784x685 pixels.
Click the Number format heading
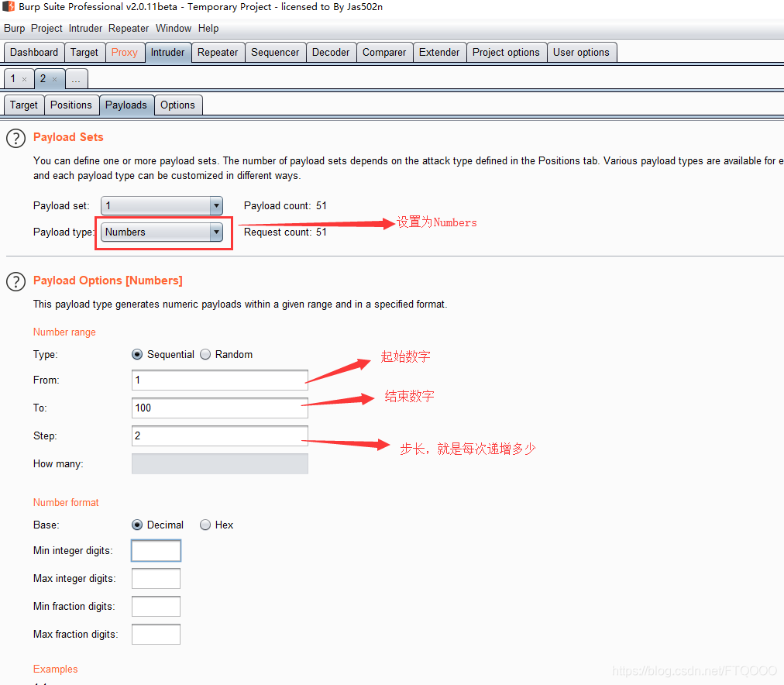tap(66, 502)
